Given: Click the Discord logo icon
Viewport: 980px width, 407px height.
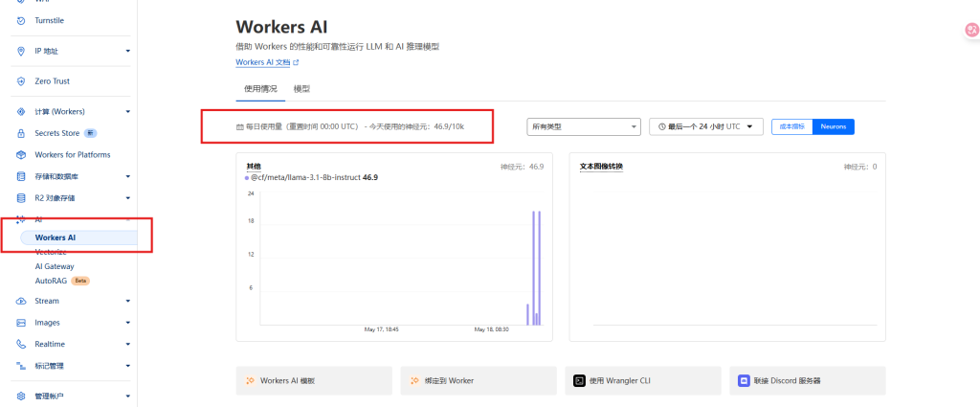Looking at the screenshot, I should point(744,380).
